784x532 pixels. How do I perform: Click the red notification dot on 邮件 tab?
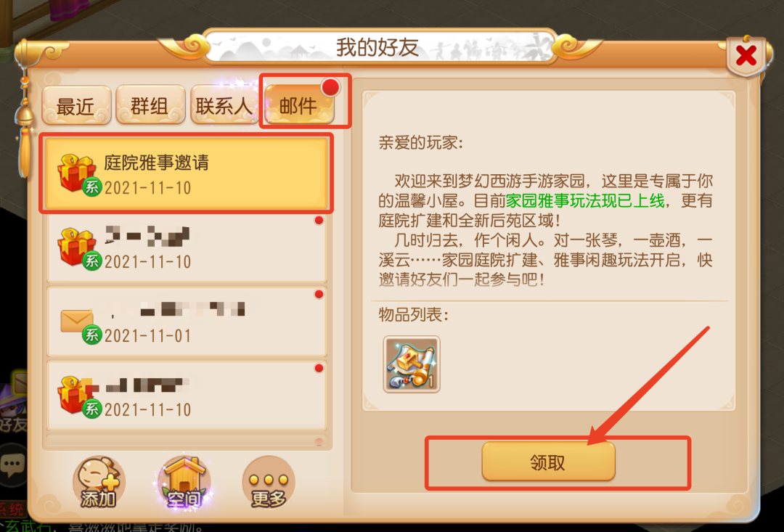(x=330, y=88)
